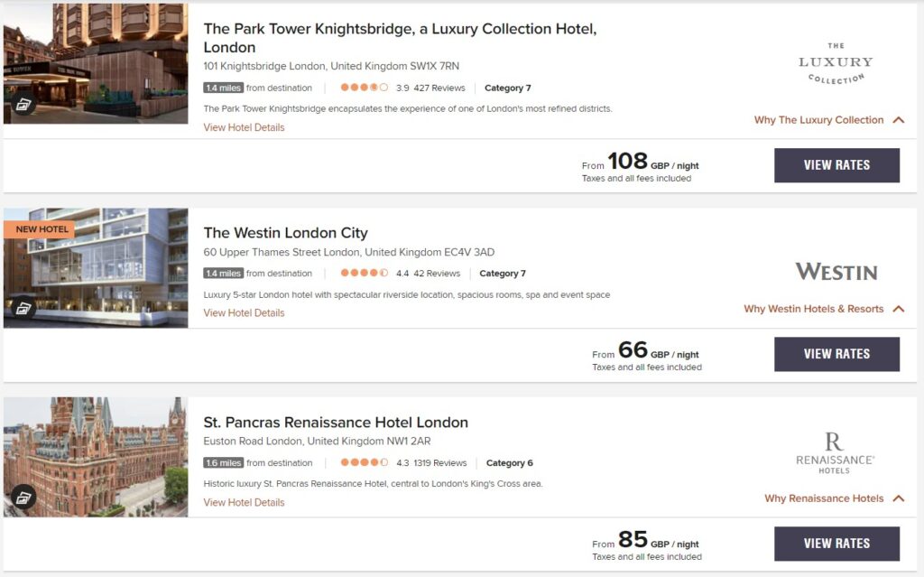Collapse the Why Renaissance Hotels section

pos(899,498)
